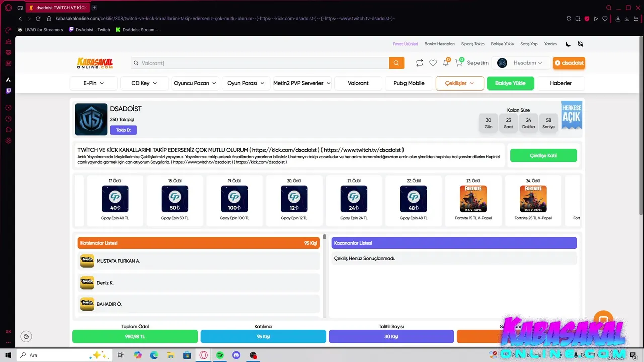This screenshot has height=362, width=644.
Task: Open the Pubg Mobile category
Action: pyautogui.click(x=409, y=83)
